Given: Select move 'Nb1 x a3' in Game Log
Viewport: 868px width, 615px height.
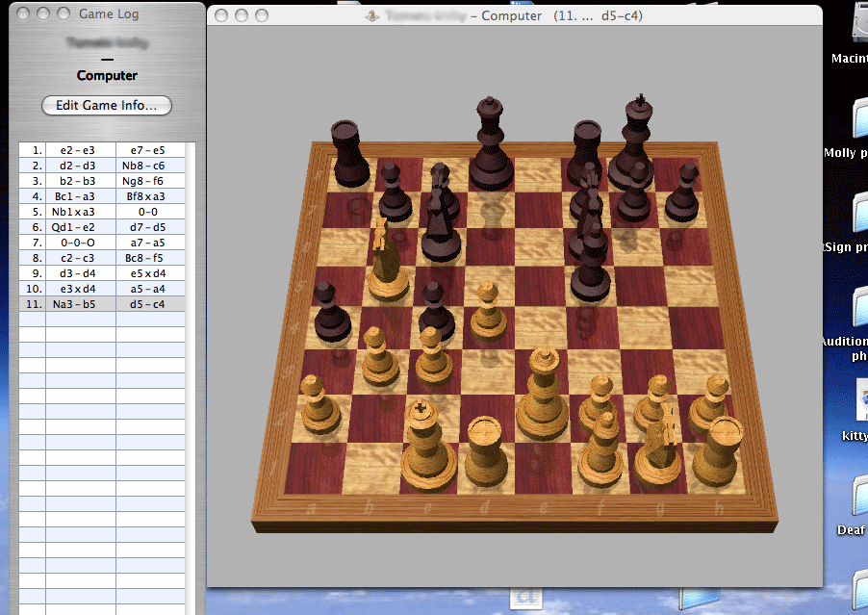Looking at the screenshot, I should click(x=74, y=212).
